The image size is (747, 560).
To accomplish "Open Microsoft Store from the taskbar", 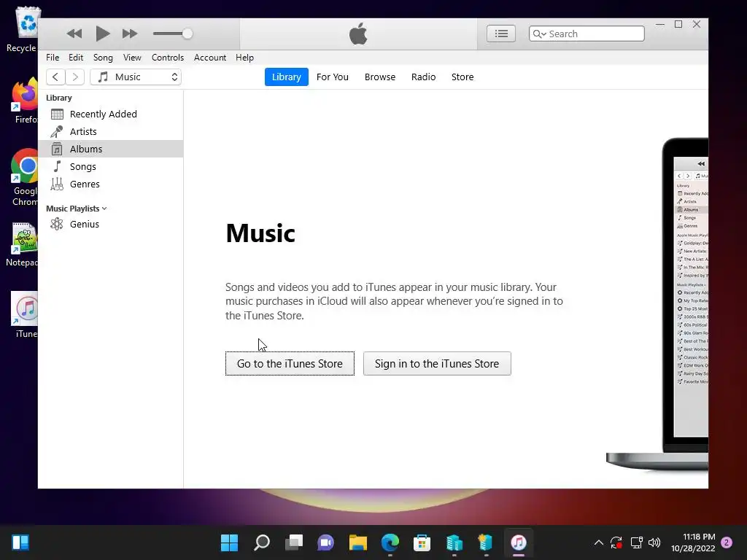I will 422,542.
